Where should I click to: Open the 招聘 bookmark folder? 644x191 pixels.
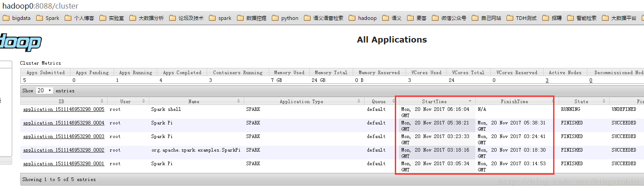(x=552, y=18)
